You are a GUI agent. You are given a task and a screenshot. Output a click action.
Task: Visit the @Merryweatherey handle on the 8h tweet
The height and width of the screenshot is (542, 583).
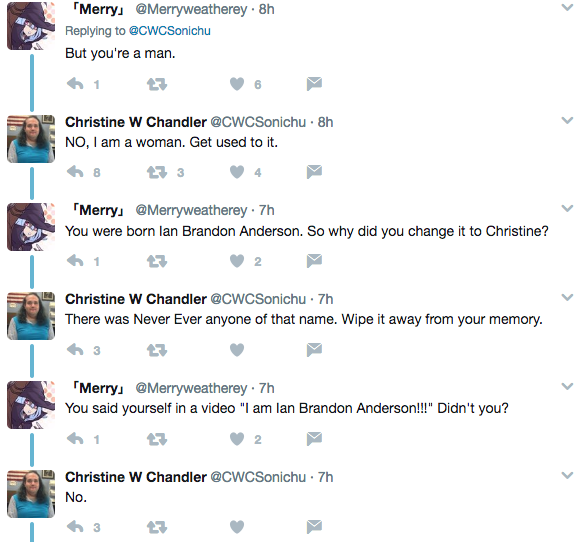point(191,9)
